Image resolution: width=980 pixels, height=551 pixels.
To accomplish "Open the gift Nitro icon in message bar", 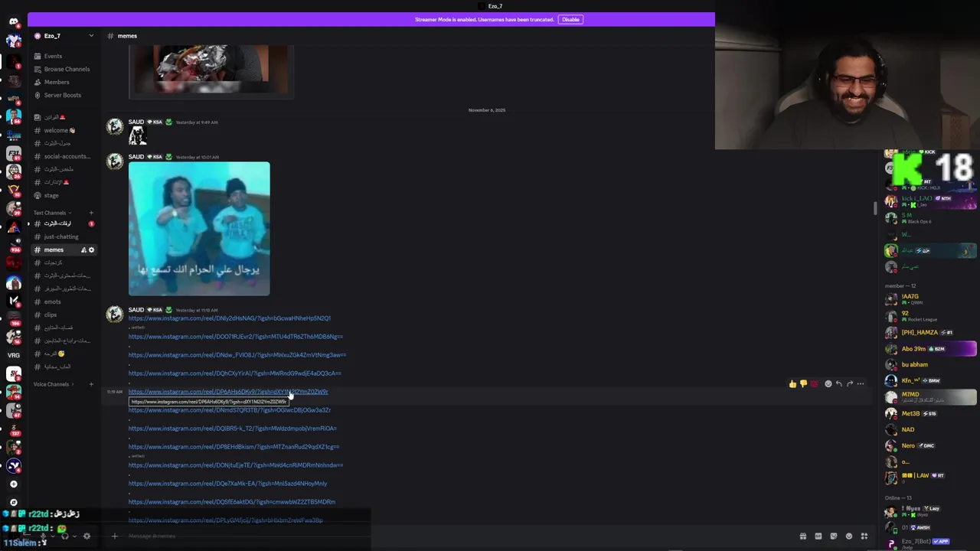I will (x=803, y=536).
